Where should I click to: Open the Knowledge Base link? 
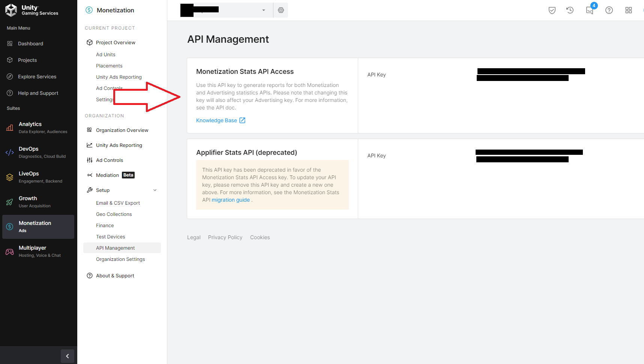221,120
